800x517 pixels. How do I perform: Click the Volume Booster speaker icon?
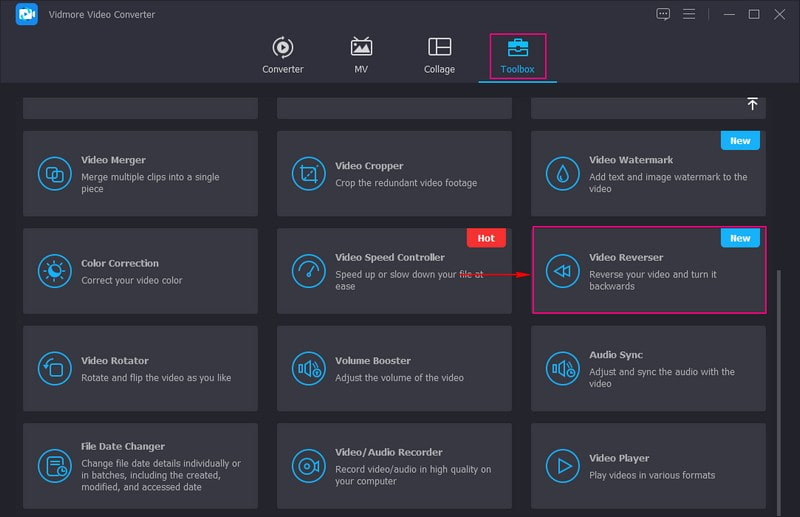pos(309,368)
